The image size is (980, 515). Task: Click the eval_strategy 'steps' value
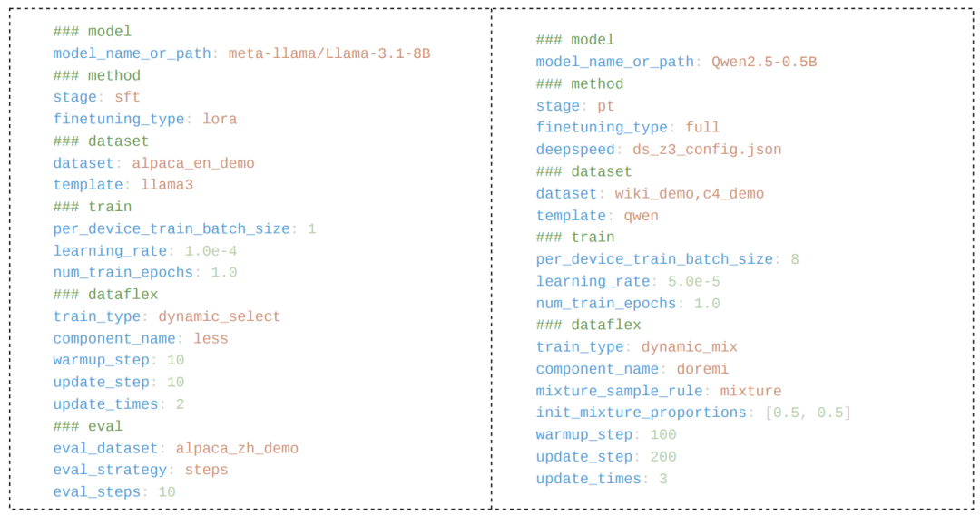(x=206, y=471)
